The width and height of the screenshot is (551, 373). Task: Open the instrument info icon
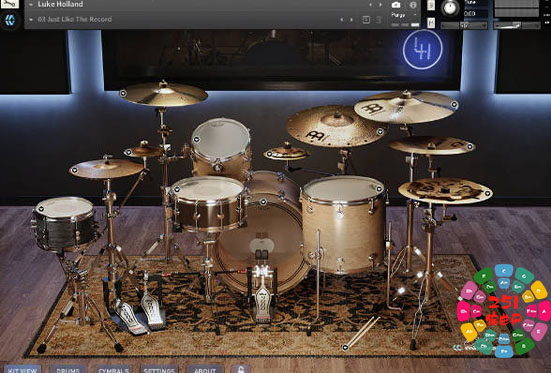(x=413, y=5)
